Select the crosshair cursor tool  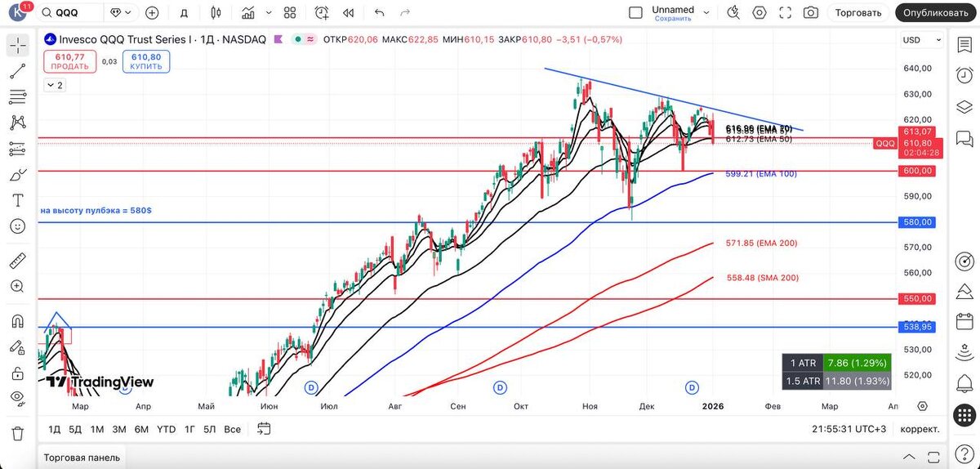[x=18, y=45]
